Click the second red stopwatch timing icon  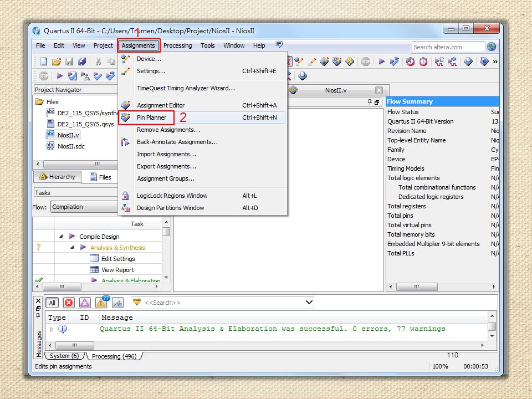point(423,62)
